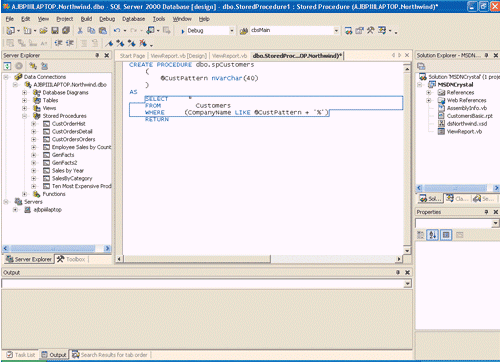The height and width of the screenshot is (364, 500).
Task: Click the code editor vertical scroll down arrow
Action: 407,251
